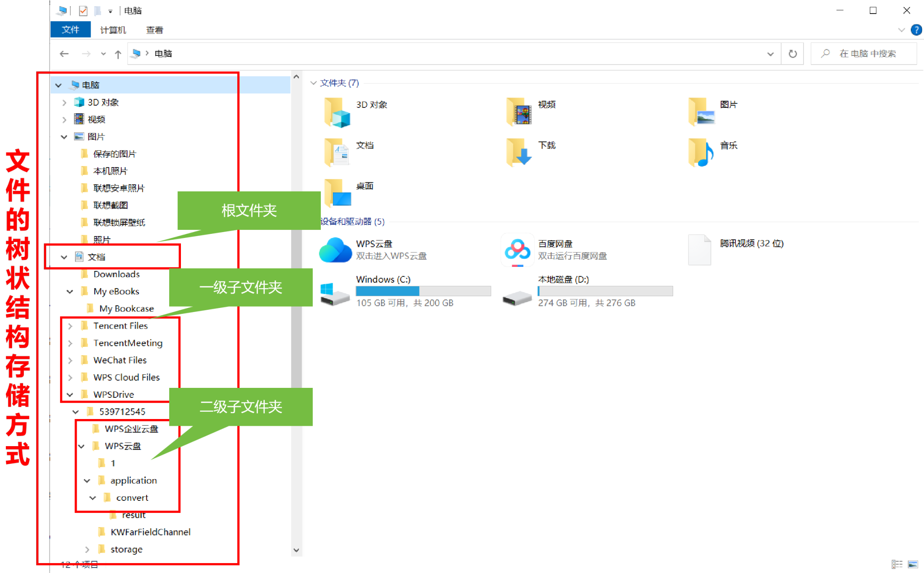This screenshot has width=924, height=573.
Task: Collapse the 文件夹 (7) group header
Action: pos(314,83)
